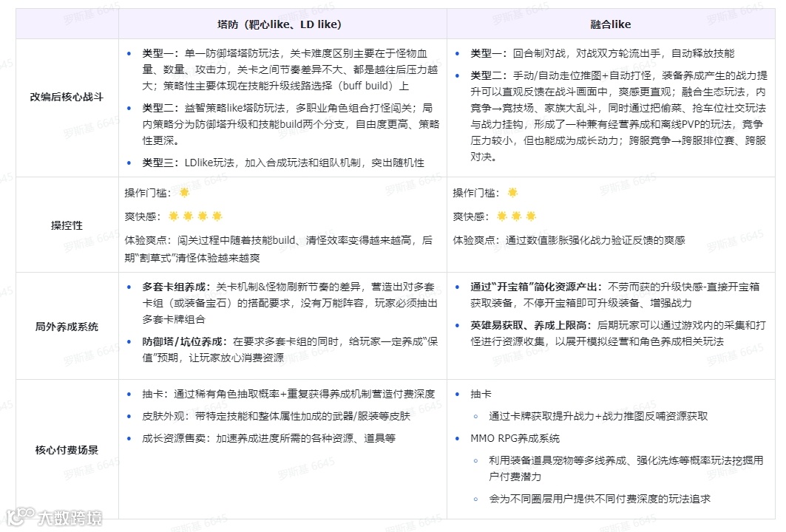This screenshot has width=786, height=532.
Task: Click the 成长资源售卖 bullet
Action: pyautogui.click(x=268, y=438)
